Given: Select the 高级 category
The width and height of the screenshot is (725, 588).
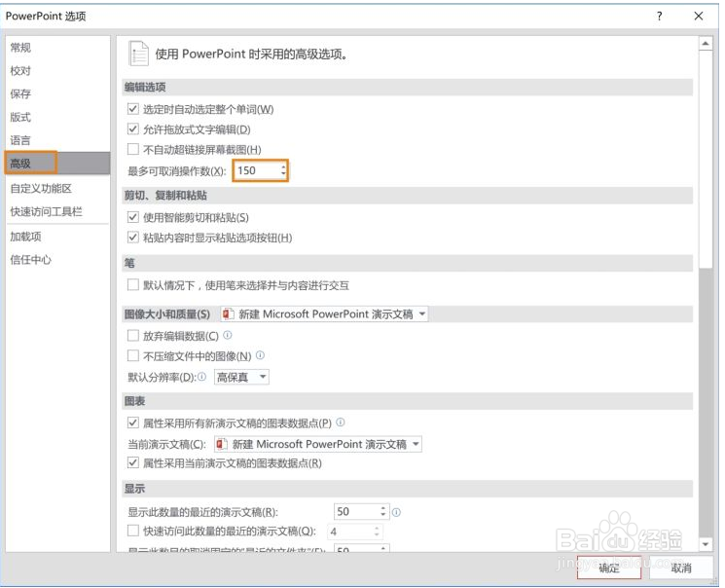Looking at the screenshot, I should (x=57, y=163).
